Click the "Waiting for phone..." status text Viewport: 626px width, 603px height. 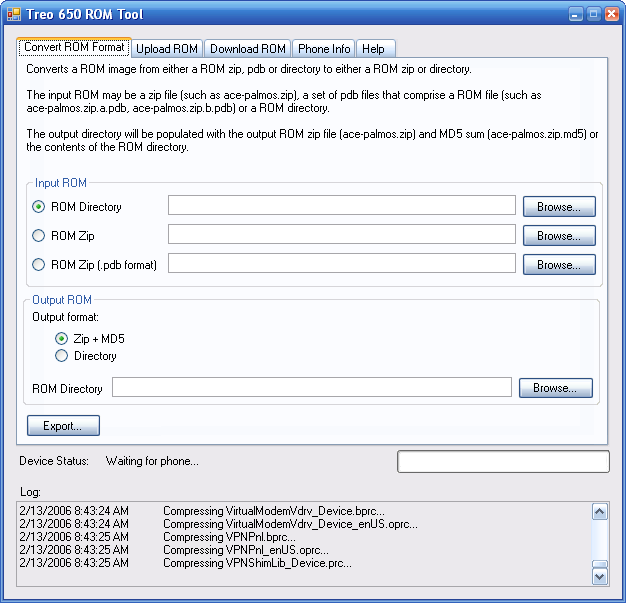pyautogui.click(x=152, y=461)
